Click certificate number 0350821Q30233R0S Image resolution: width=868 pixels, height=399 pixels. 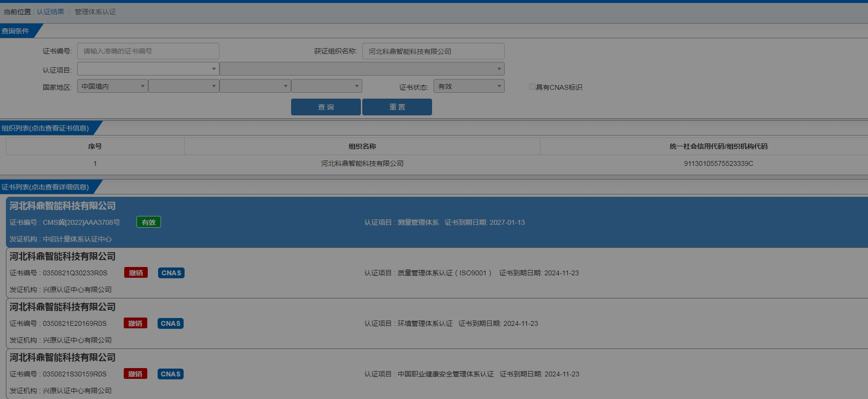point(75,273)
